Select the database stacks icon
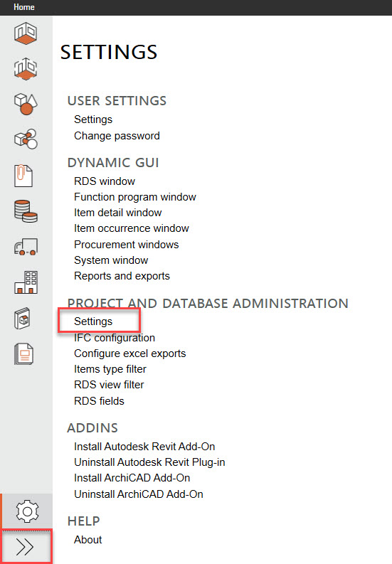The height and width of the screenshot is (564, 392). coord(26,211)
